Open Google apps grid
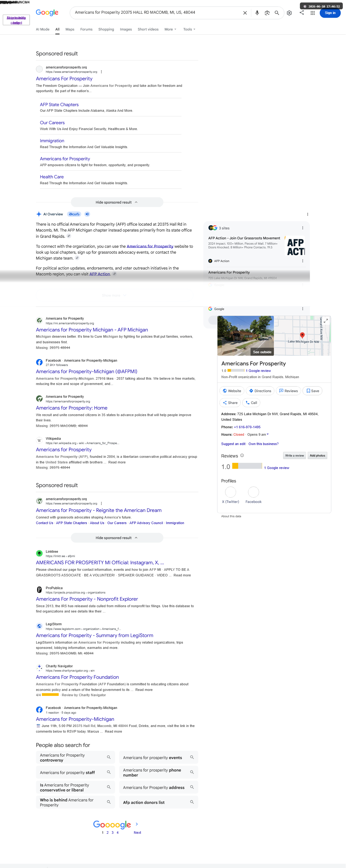The width and height of the screenshot is (350, 868). [313, 13]
